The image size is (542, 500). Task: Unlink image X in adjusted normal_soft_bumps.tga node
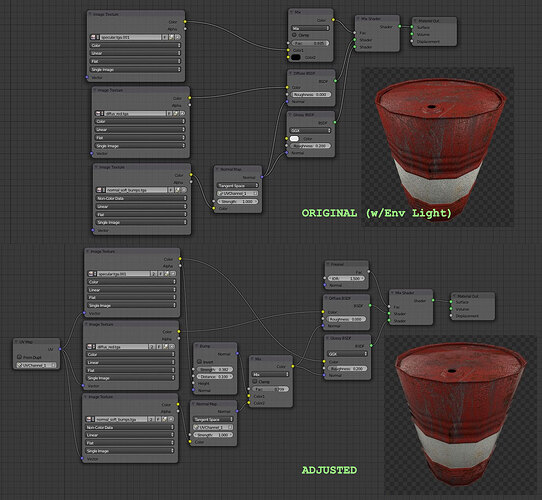pos(171,419)
